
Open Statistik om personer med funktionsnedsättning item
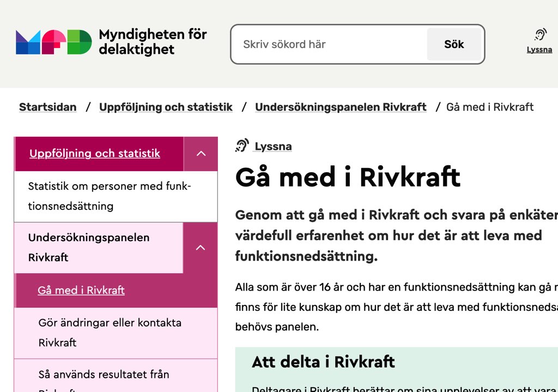click(x=116, y=196)
